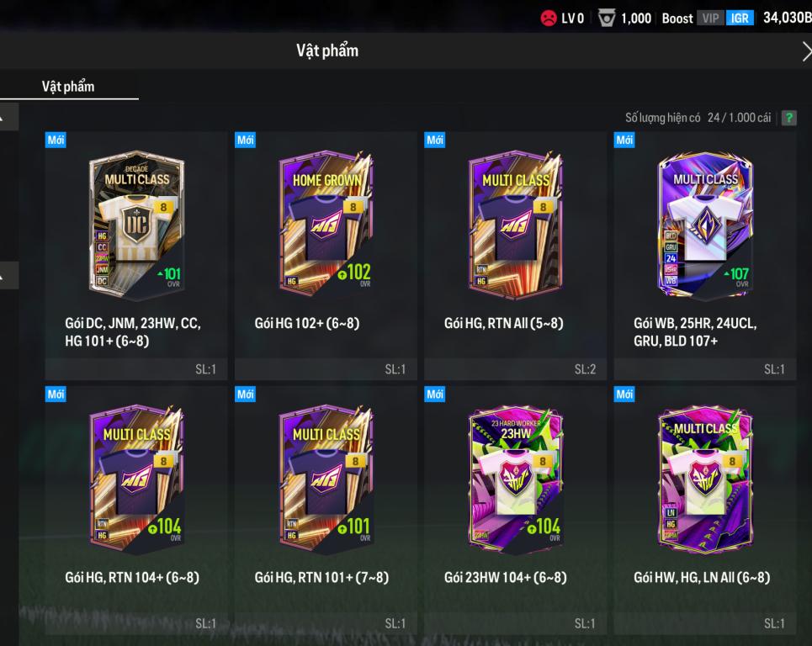Click the Boost label in top bar
Screen dimensions: 812x646
[677, 19]
